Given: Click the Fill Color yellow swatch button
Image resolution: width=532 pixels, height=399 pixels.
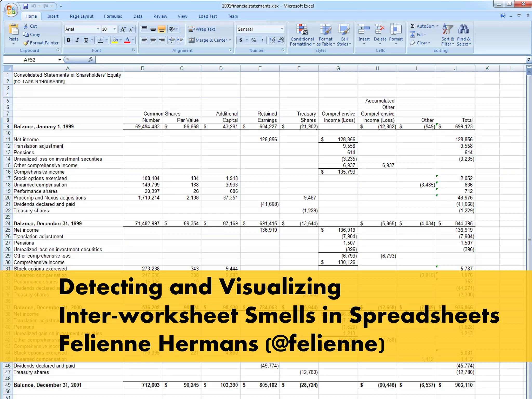Looking at the screenshot, I should (115, 40).
